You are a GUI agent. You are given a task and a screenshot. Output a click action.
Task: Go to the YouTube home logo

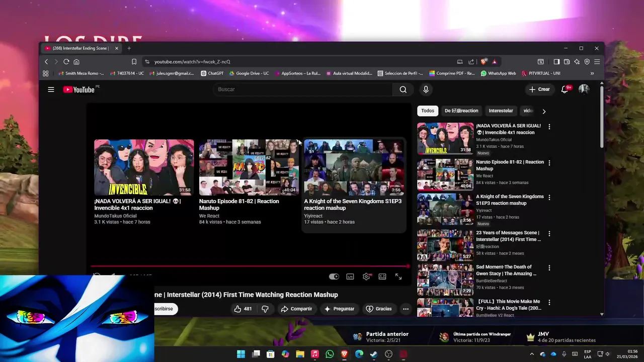click(78, 89)
